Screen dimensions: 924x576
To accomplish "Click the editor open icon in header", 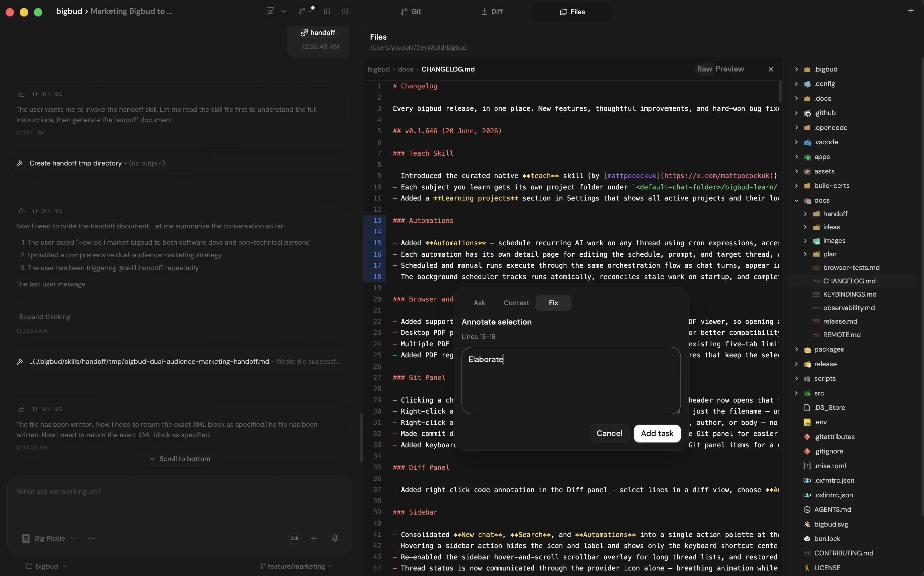I will click(x=270, y=11).
